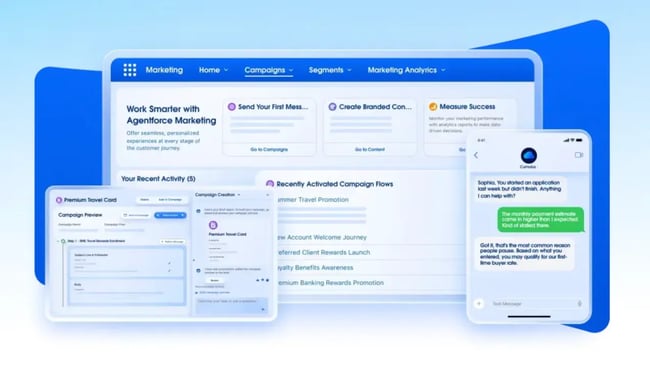Screen dimensions: 650x370
Task: Click the Work Smarter with Agentforce Marketing heading
Action: point(171,115)
